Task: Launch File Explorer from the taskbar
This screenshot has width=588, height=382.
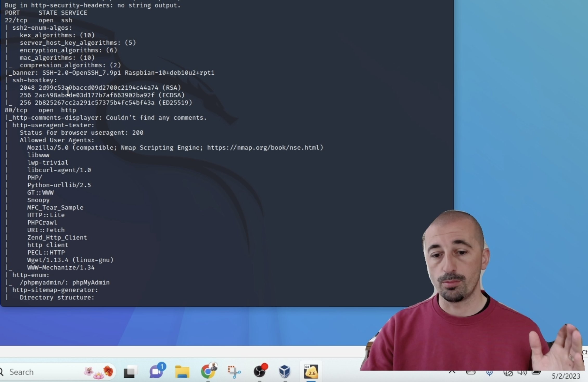Action: point(182,372)
